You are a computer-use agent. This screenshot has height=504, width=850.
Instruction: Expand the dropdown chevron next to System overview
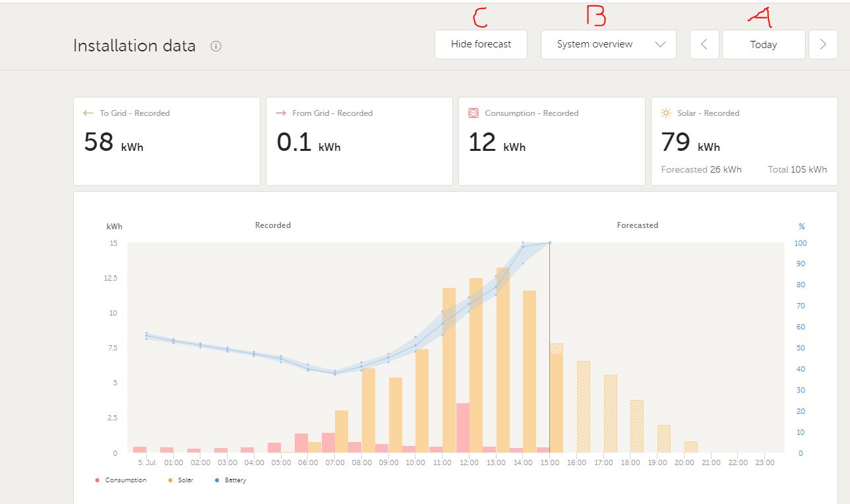(661, 45)
